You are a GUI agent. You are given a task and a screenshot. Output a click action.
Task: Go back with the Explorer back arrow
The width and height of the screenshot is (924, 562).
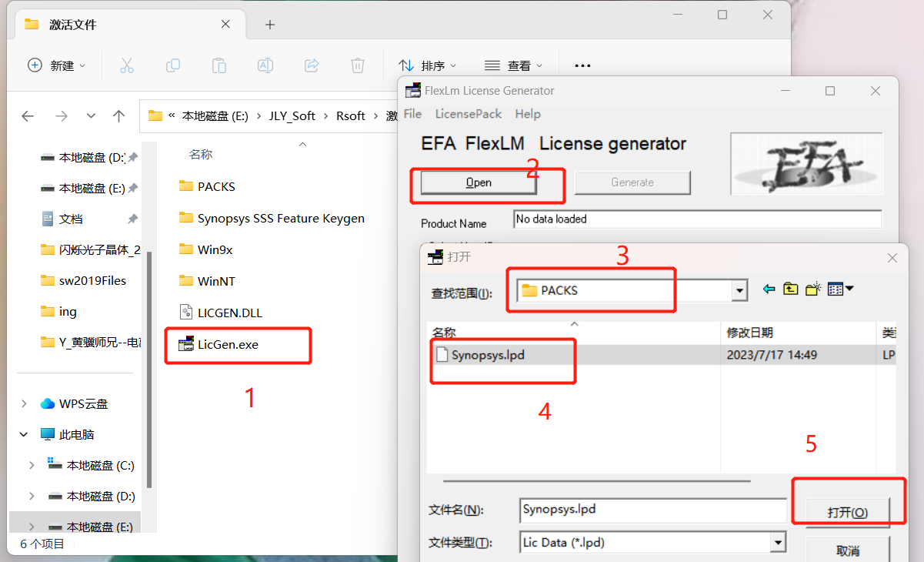pyautogui.click(x=28, y=116)
